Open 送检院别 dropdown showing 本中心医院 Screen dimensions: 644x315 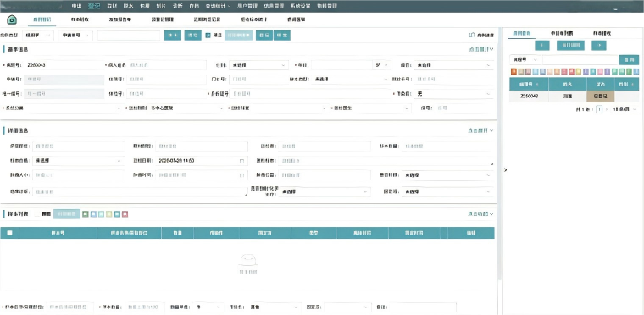click(186, 108)
